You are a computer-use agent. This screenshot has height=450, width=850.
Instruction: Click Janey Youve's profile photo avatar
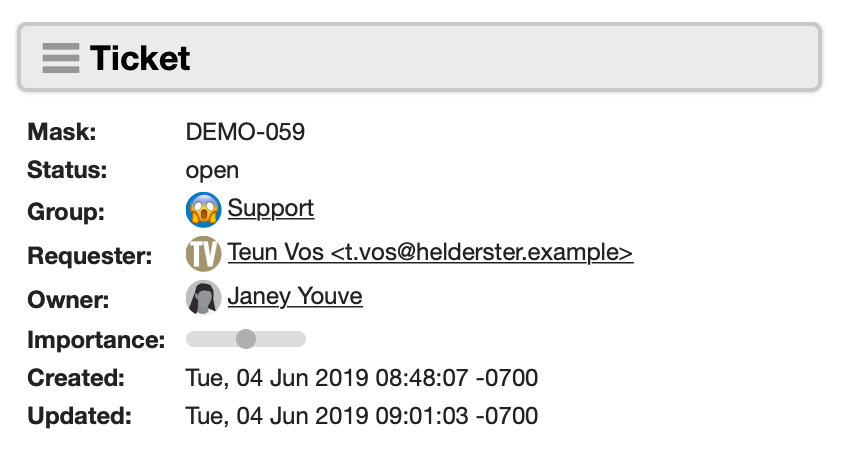point(203,298)
